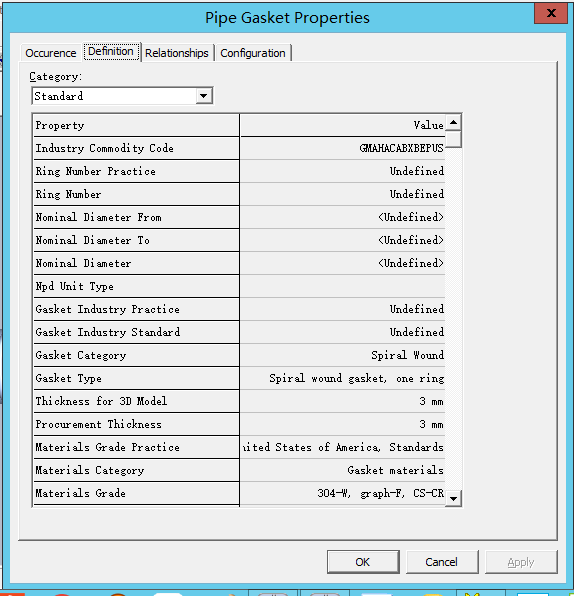Select the Materials Grade property
This screenshot has width=574, height=596.
coord(136,493)
